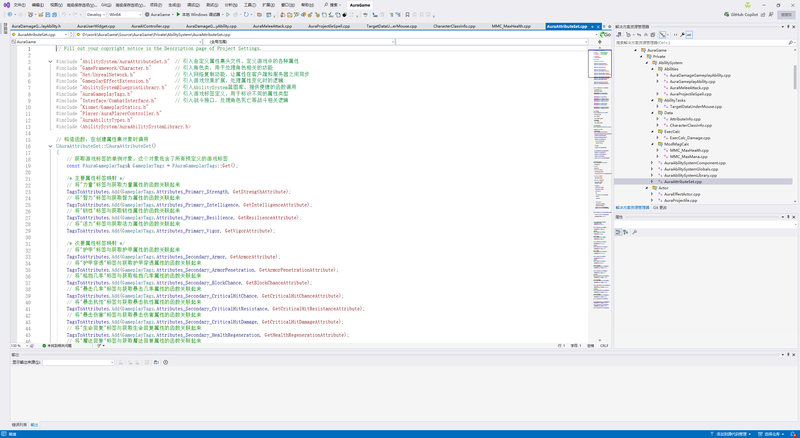Viewport: 800px width, 438px height.
Task: Click the property pages wrench icon in Properties panel
Action: (x=636, y=232)
